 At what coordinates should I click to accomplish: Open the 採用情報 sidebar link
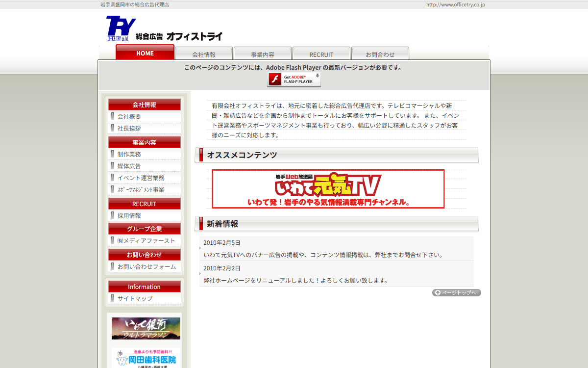click(129, 215)
